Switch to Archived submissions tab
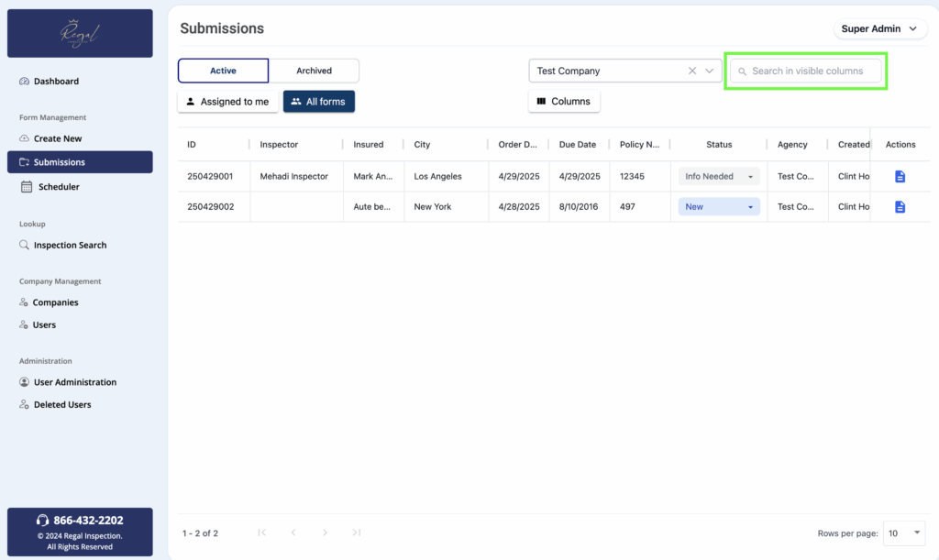Screen dimensions: 939x560 (314, 71)
